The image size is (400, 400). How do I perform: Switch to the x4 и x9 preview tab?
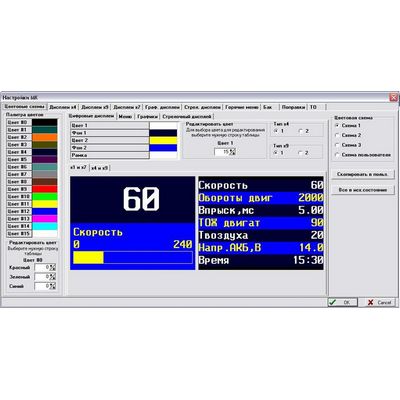coord(100,168)
